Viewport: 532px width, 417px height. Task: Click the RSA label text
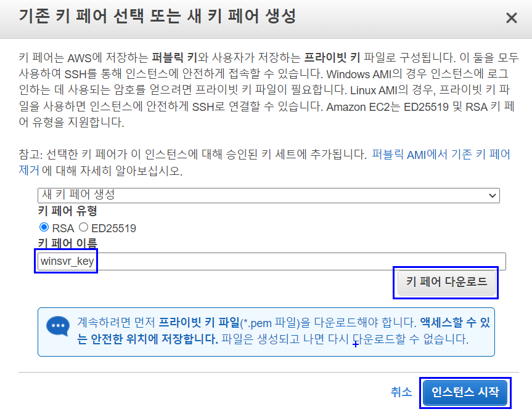point(63,228)
